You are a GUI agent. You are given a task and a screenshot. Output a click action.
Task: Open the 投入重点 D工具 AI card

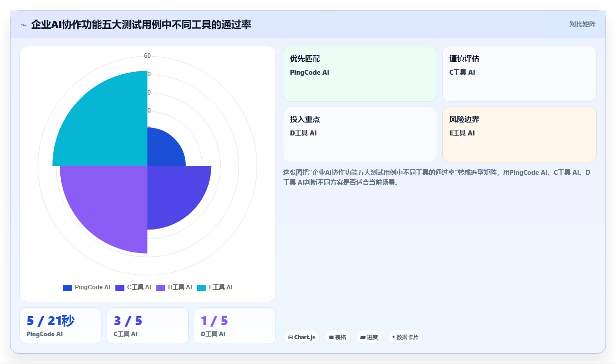click(x=360, y=134)
